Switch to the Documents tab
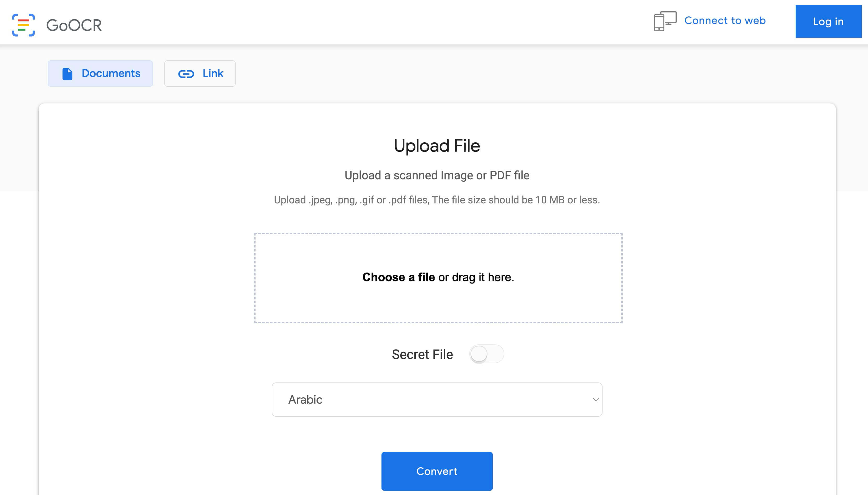Screen dimensions: 868x495 (x=100, y=73)
